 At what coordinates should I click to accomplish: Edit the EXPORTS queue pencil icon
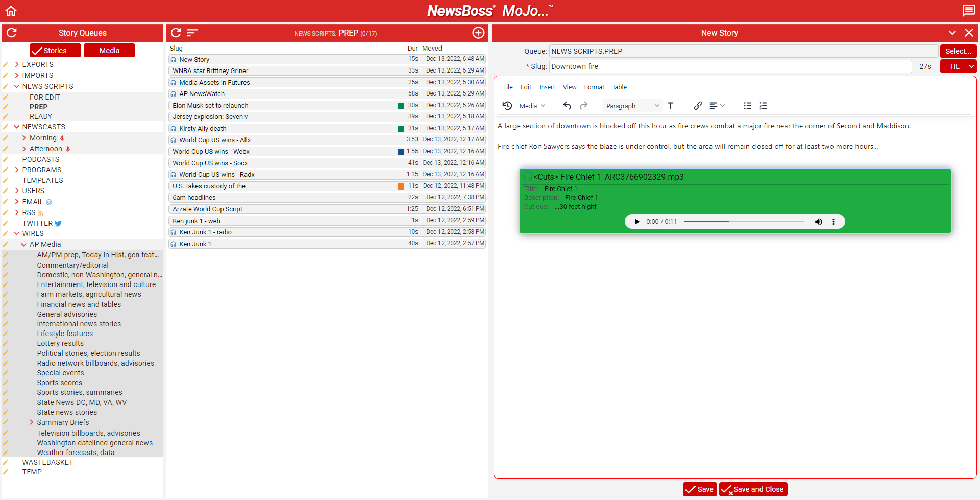click(x=6, y=64)
